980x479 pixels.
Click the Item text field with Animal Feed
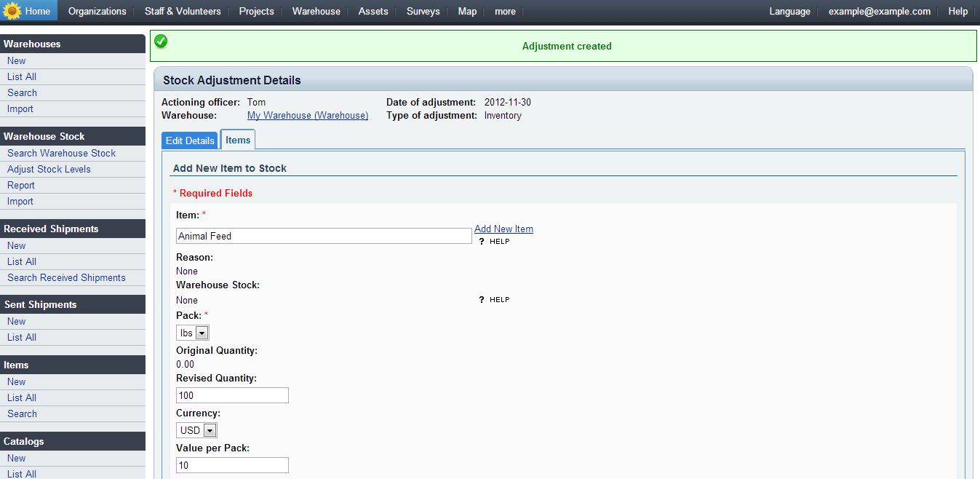(x=324, y=236)
